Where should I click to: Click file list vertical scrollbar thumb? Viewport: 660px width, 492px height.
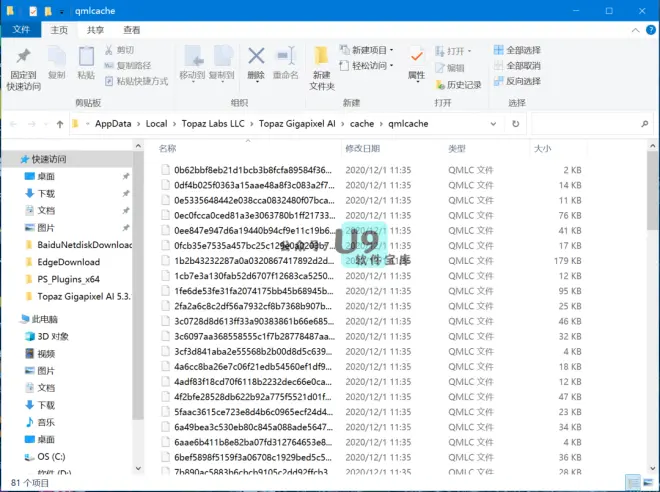pos(652,190)
